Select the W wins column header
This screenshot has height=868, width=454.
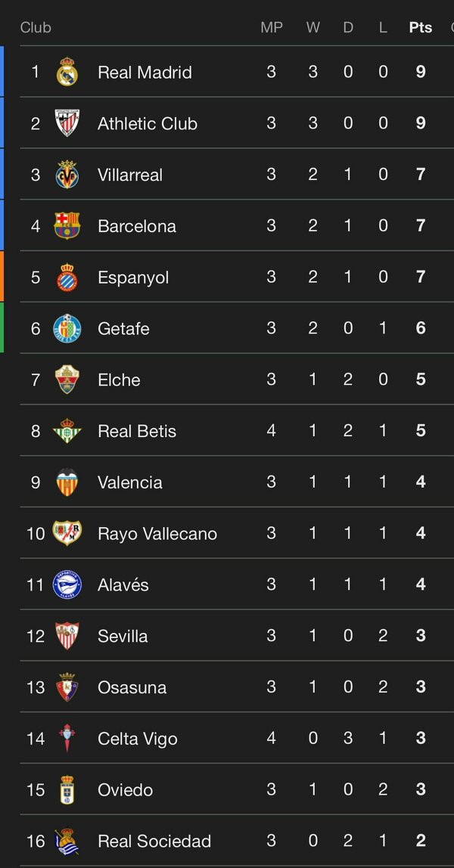point(313,27)
